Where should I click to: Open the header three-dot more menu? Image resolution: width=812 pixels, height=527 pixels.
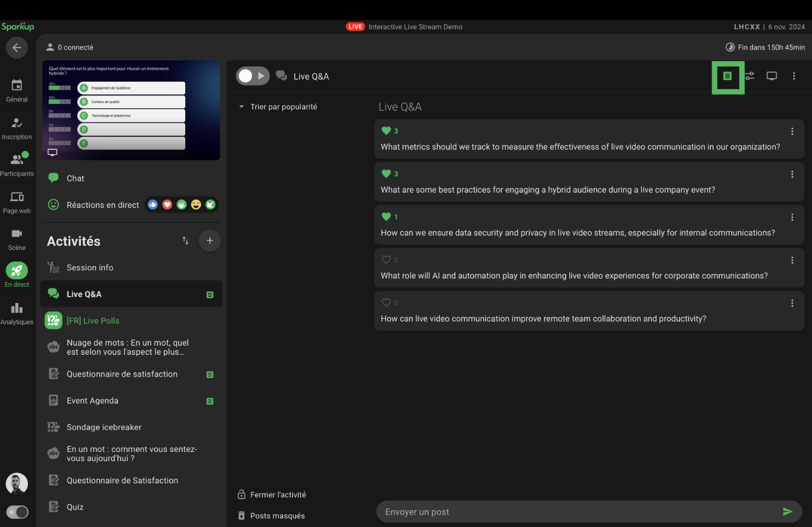(x=794, y=76)
